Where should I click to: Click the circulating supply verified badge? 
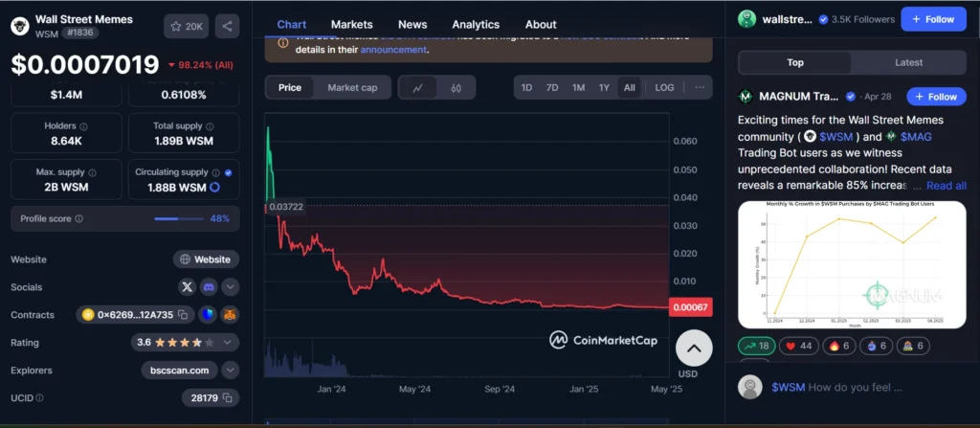(x=228, y=172)
